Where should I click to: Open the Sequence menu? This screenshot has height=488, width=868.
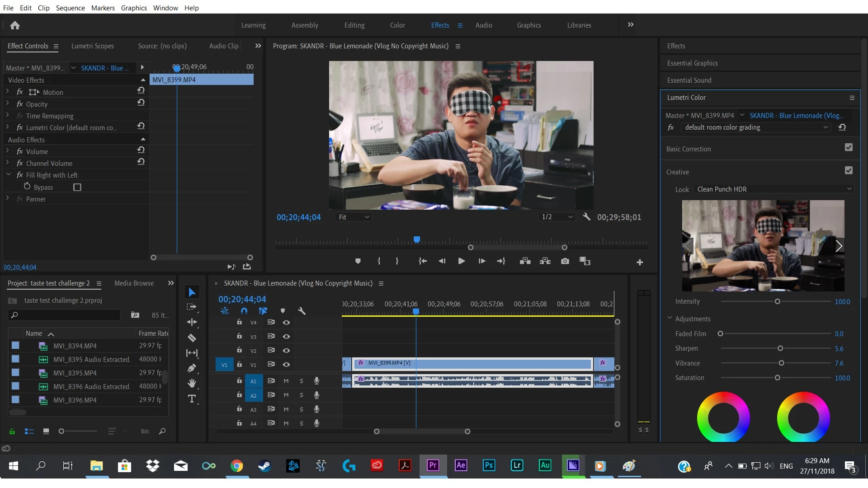click(x=70, y=8)
